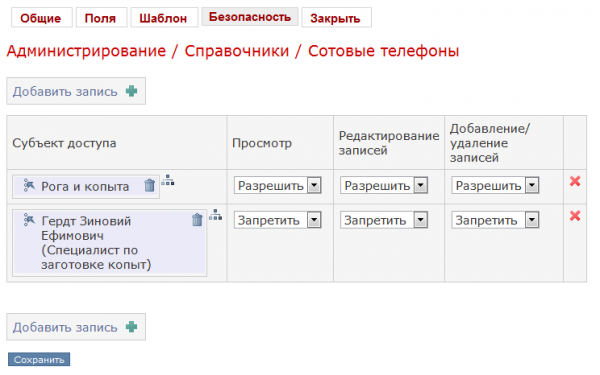The image size is (600, 375).
Task: Click the Просмотр column header
Action: (x=262, y=143)
